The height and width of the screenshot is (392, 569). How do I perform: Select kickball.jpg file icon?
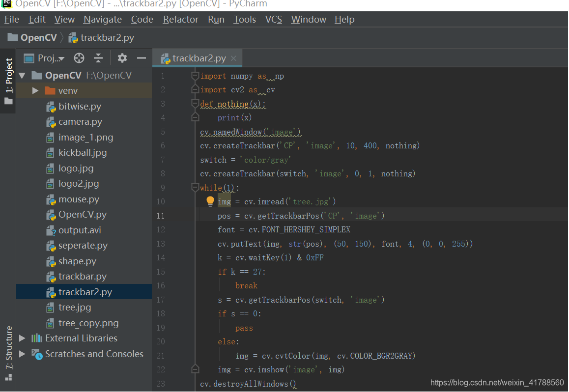[x=51, y=153]
